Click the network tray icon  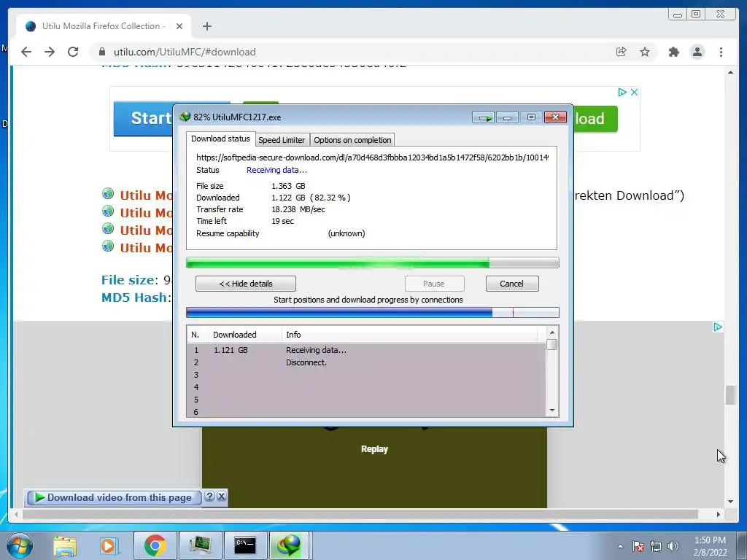click(656, 546)
